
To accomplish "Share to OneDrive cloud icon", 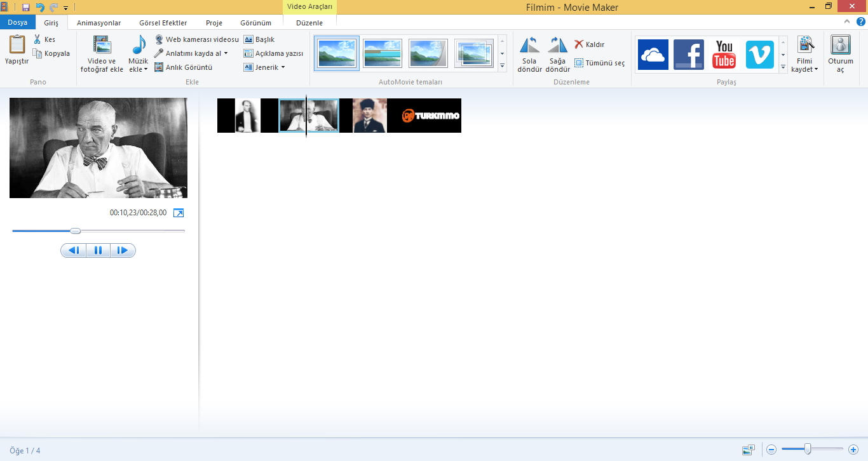I will [x=653, y=55].
